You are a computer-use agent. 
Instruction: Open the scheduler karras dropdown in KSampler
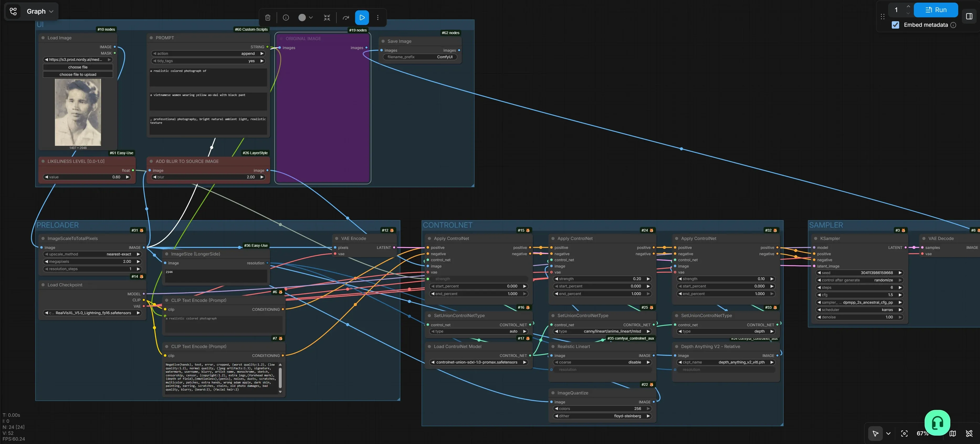tap(860, 310)
